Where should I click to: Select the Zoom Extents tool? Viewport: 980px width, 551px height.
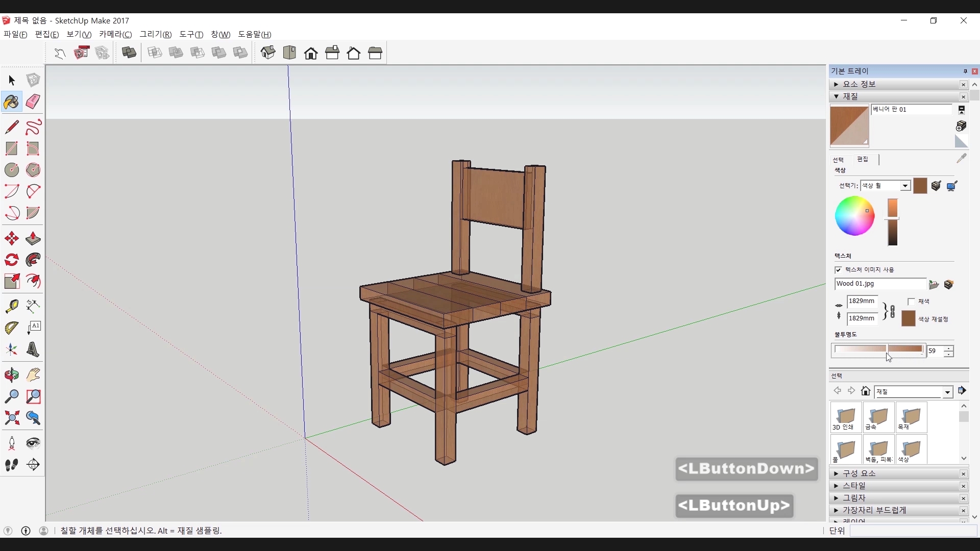[x=12, y=418]
